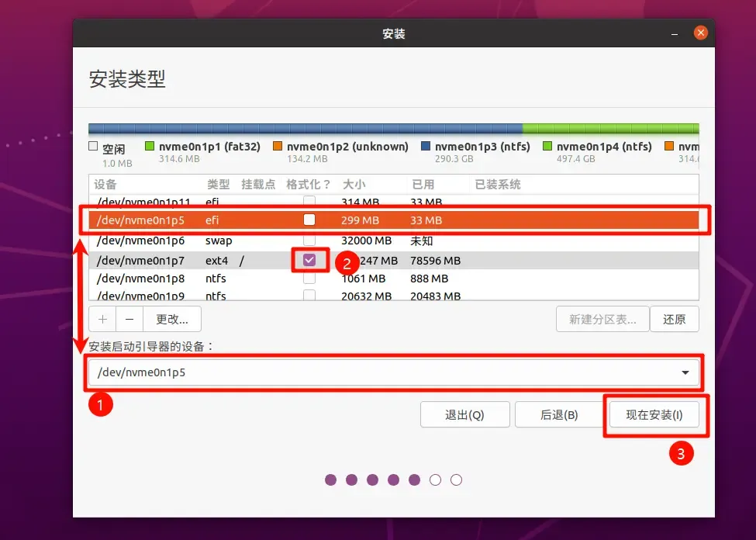Select the /dev/nvme0n1p8 ntfs partition row
The height and width of the screenshot is (540, 756).
[393, 279]
